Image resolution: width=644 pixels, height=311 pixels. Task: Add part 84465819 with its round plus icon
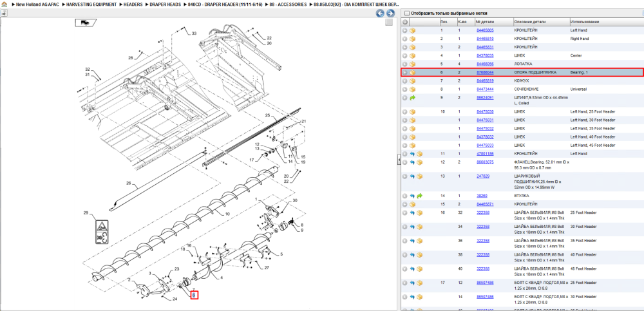[x=404, y=81]
